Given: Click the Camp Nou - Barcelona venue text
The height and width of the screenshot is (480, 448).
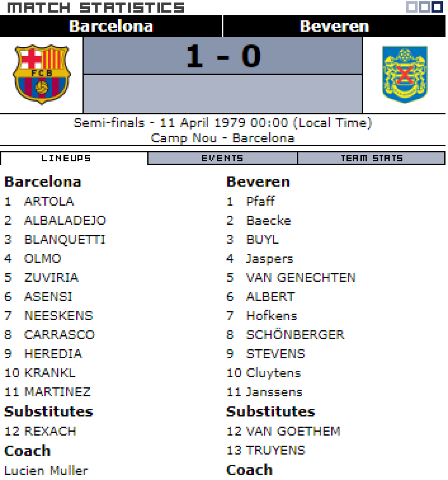Looking at the screenshot, I should pyautogui.click(x=223, y=138).
